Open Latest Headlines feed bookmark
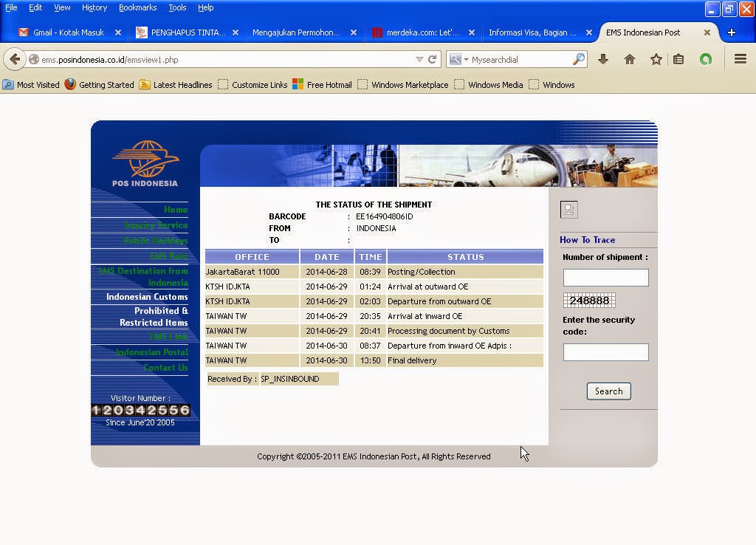This screenshot has width=756, height=545. [x=176, y=85]
